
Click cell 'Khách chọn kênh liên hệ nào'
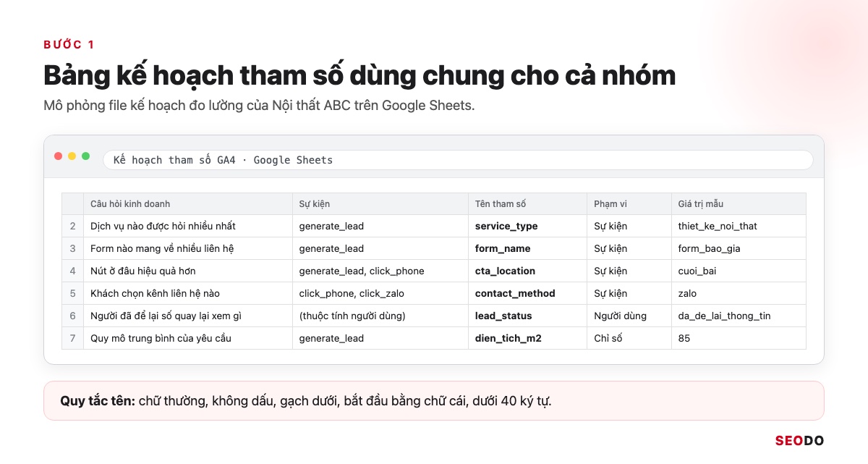point(188,293)
